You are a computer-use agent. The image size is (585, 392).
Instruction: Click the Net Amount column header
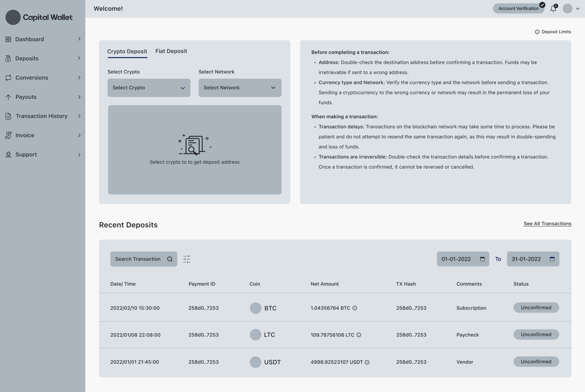click(x=325, y=284)
